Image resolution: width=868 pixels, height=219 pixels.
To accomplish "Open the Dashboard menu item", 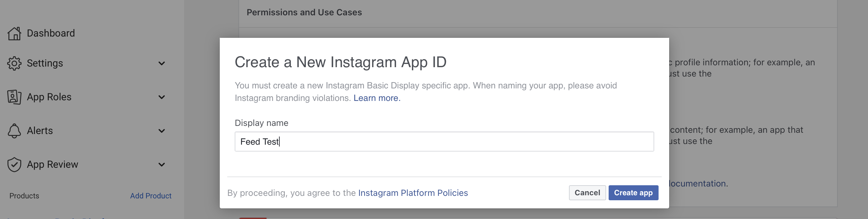I will click(x=51, y=33).
